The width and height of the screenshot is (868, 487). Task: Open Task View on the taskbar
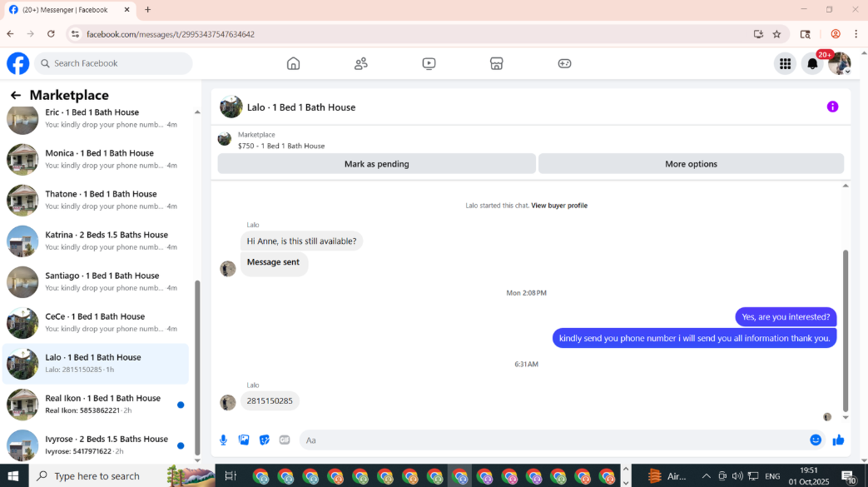(x=231, y=476)
